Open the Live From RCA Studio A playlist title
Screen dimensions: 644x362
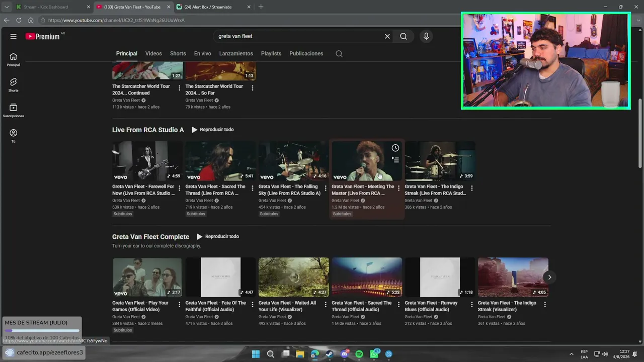pyautogui.click(x=148, y=130)
